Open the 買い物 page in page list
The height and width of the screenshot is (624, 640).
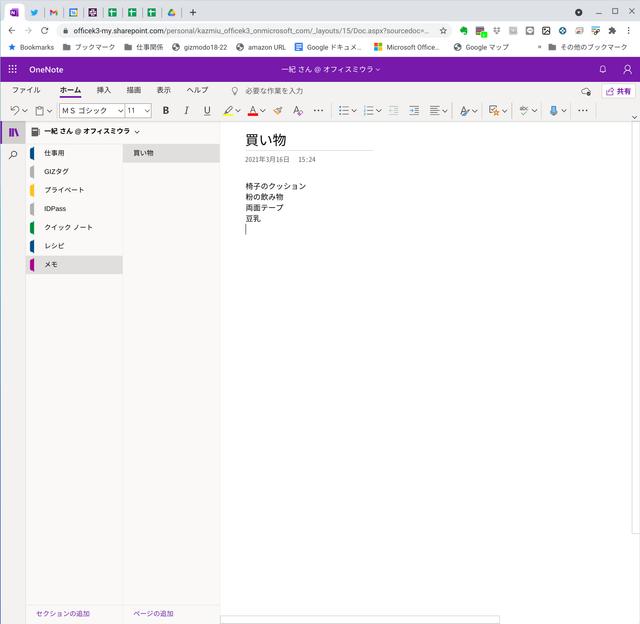[x=171, y=153]
